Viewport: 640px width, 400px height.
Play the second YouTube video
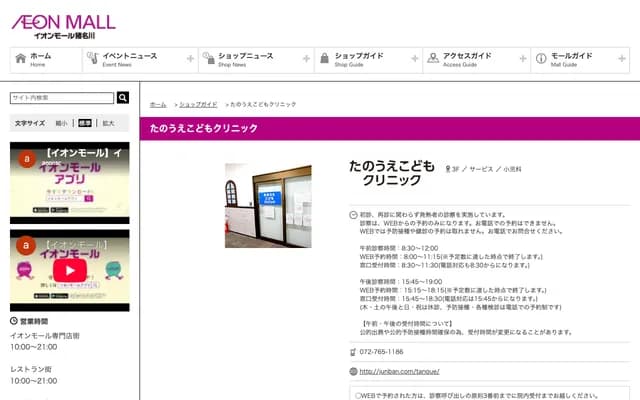pos(70,270)
